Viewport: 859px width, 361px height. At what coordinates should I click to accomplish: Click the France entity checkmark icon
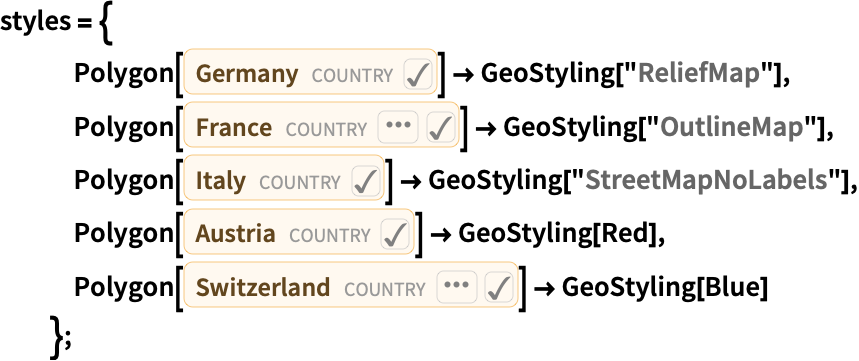pyautogui.click(x=440, y=128)
